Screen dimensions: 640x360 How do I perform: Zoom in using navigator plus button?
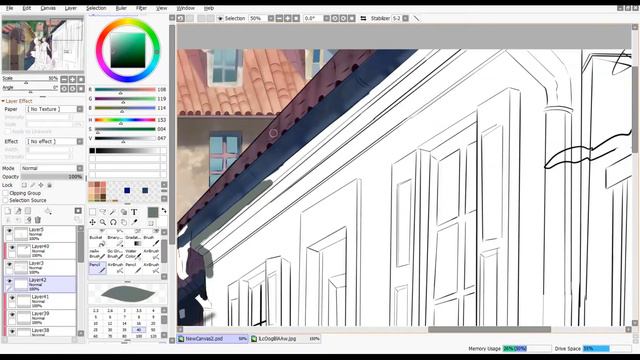pos(72,79)
